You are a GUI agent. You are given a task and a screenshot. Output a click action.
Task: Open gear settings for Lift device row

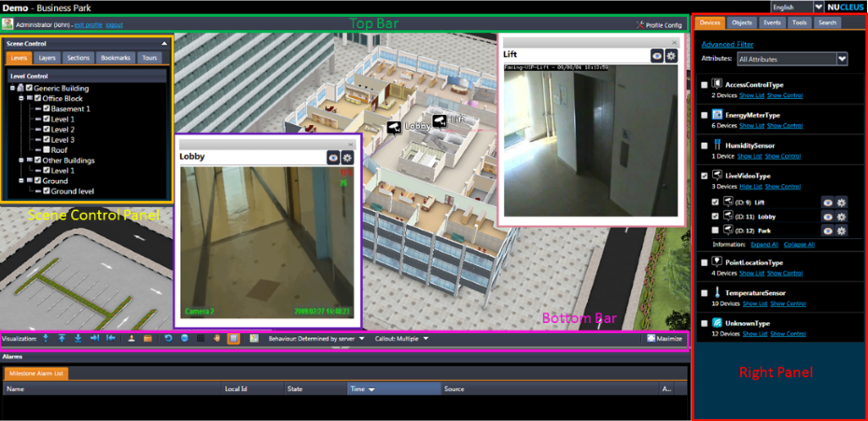click(841, 203)
